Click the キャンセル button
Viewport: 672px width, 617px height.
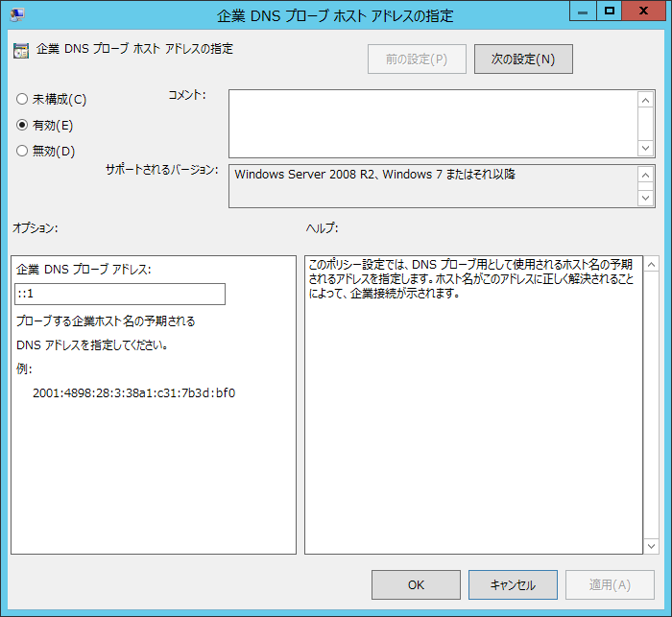coord(513,584)
